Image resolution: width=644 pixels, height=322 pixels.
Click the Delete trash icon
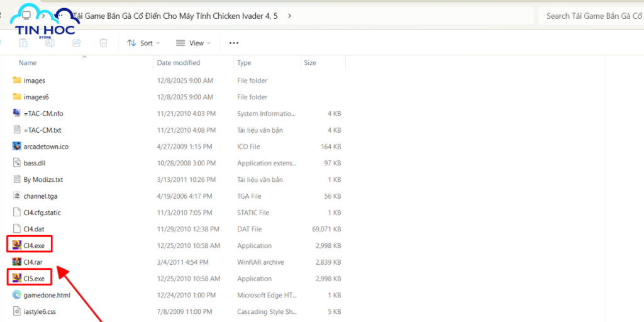click(x=103, y=43)
